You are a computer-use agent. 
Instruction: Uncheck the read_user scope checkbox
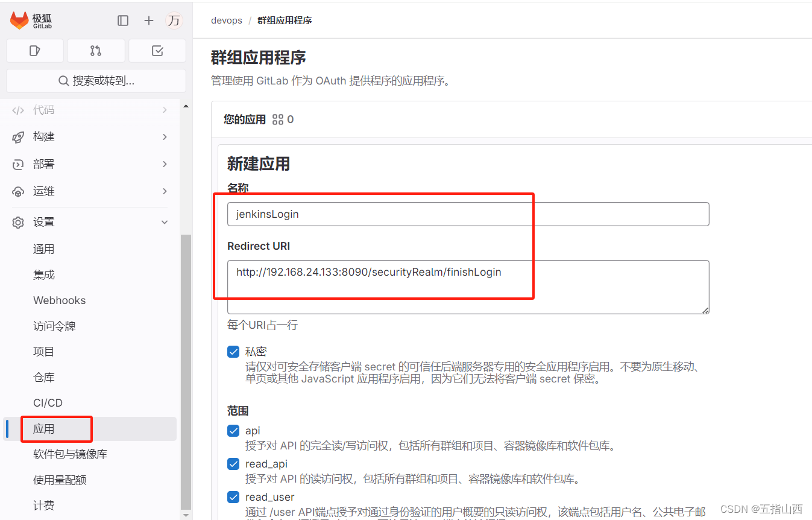tap(233, 497)
